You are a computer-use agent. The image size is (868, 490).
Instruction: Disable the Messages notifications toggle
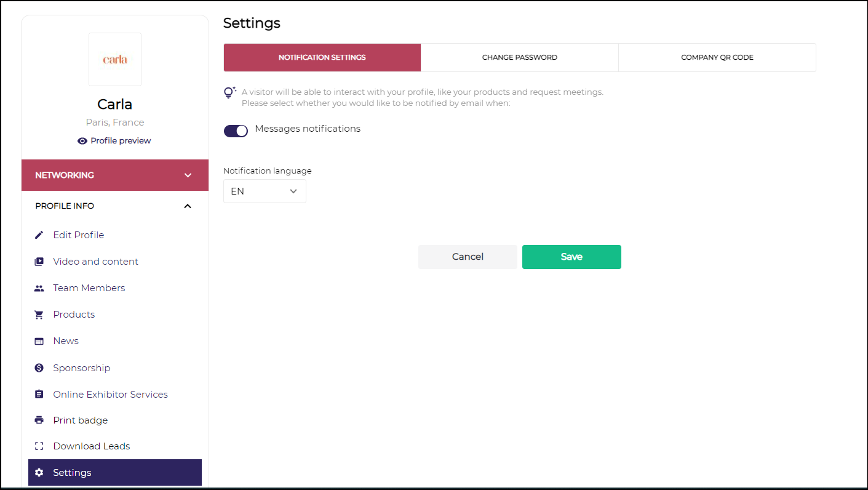[x=236, y=131]
